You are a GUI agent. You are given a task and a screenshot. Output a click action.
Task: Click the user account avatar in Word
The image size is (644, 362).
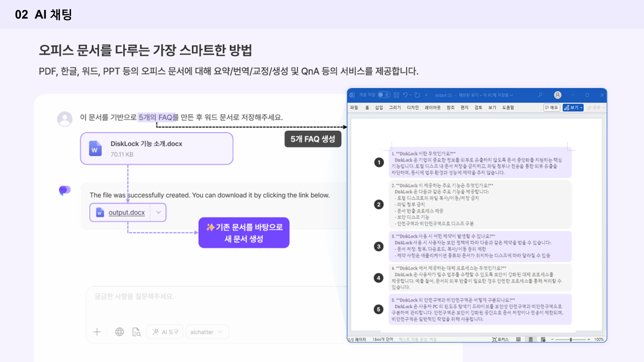[x=557, y=95]
